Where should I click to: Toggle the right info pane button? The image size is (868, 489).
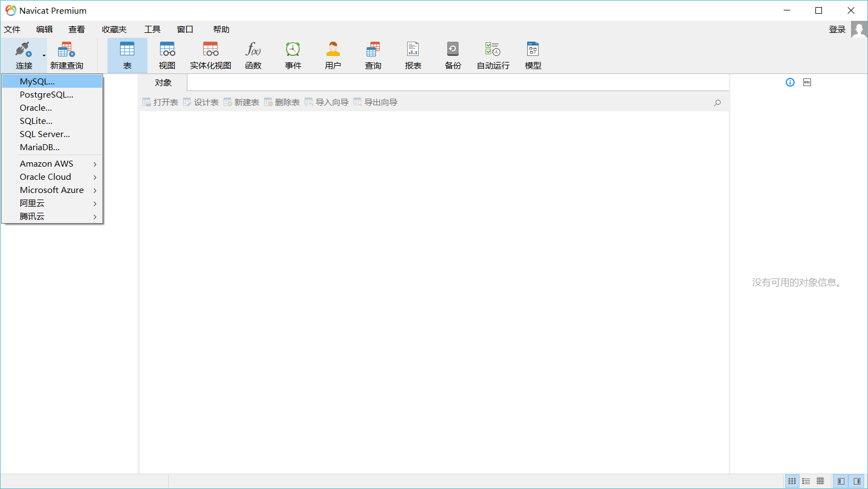tap(857, 481)
